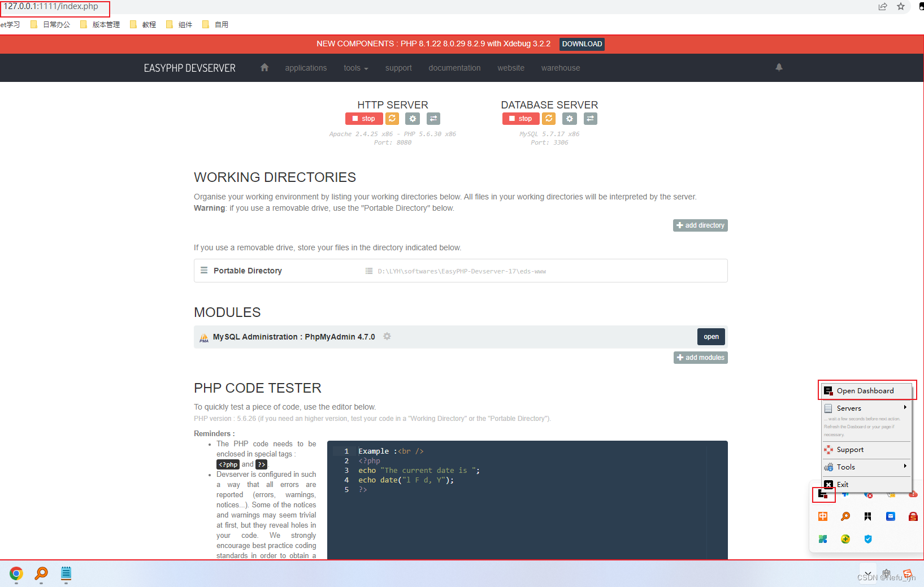The height and width of the screenshot is (587, 924).
Task: Click the blue shield tray icon
Action: (x=868, y=539)
